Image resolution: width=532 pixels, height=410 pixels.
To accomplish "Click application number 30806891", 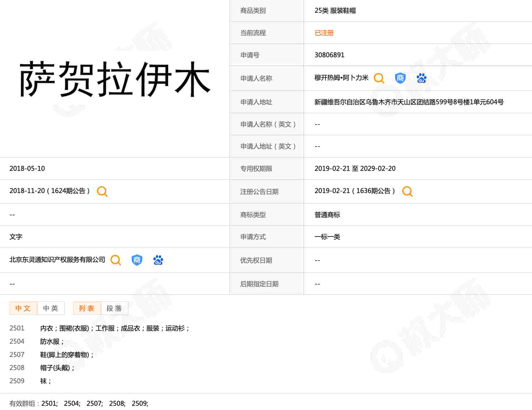I will (329, 55).
